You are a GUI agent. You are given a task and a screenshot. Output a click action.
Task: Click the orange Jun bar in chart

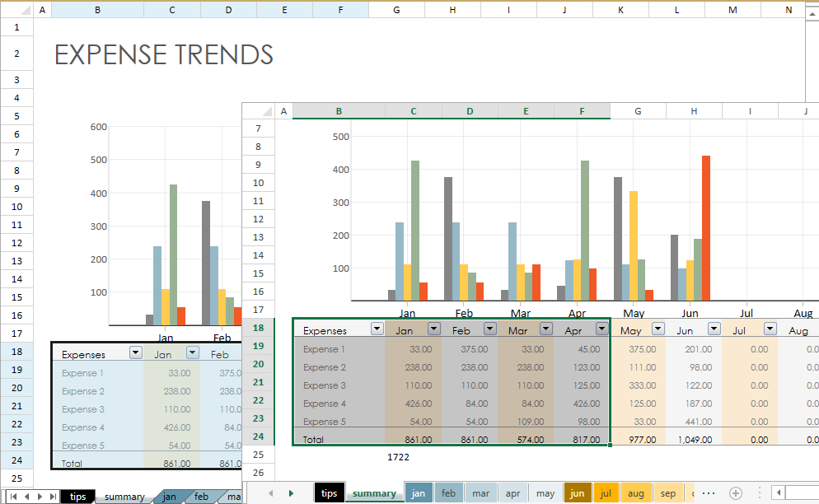coord(705,228)
